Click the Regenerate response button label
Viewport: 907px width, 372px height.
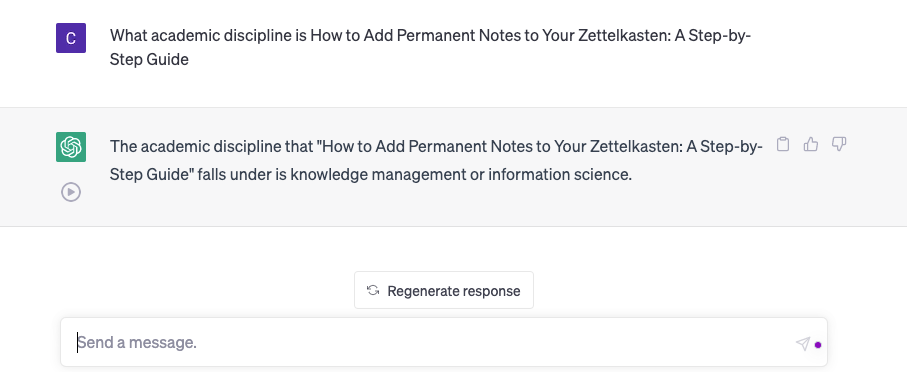(454, 291)
